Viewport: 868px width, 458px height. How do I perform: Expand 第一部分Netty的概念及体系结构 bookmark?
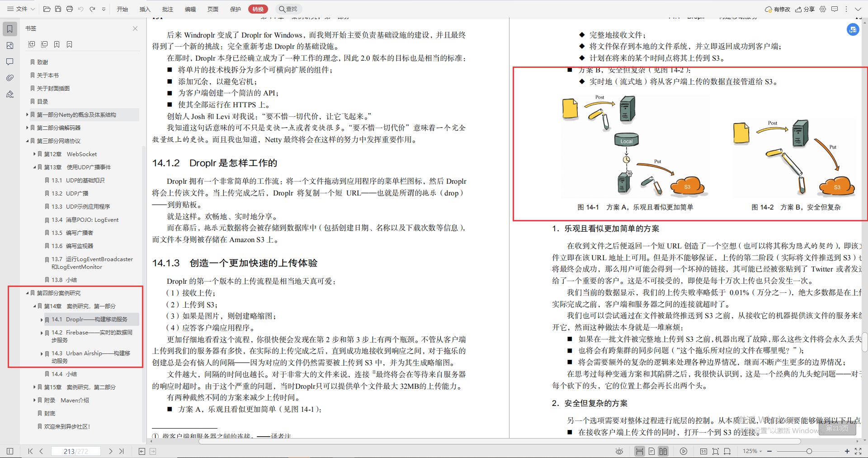point(27,115)
